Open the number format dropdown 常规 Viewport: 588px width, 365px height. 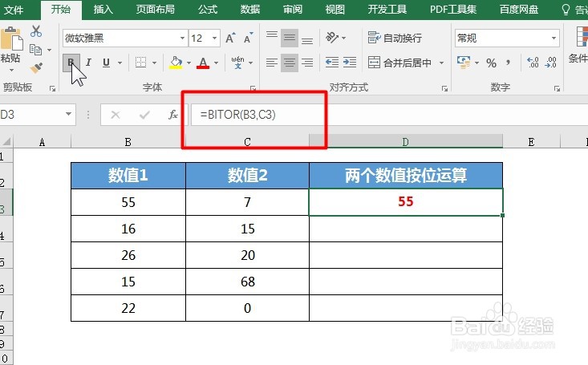tap(554, 38)
